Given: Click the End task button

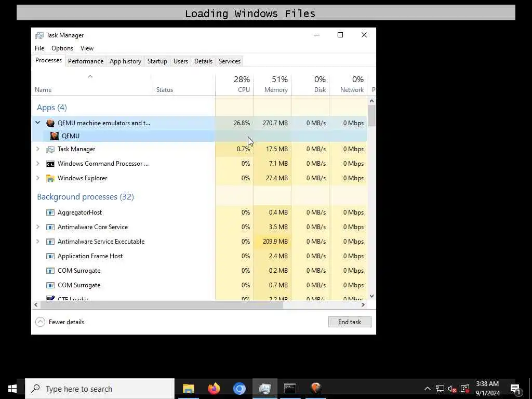Looking at the screenshot, I should point(350,322).
